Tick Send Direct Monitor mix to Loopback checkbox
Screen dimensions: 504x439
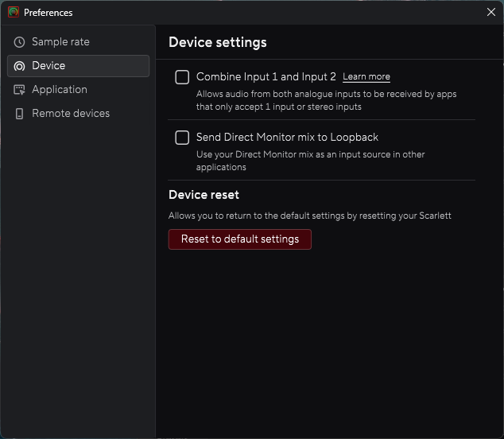coord(182,138)
